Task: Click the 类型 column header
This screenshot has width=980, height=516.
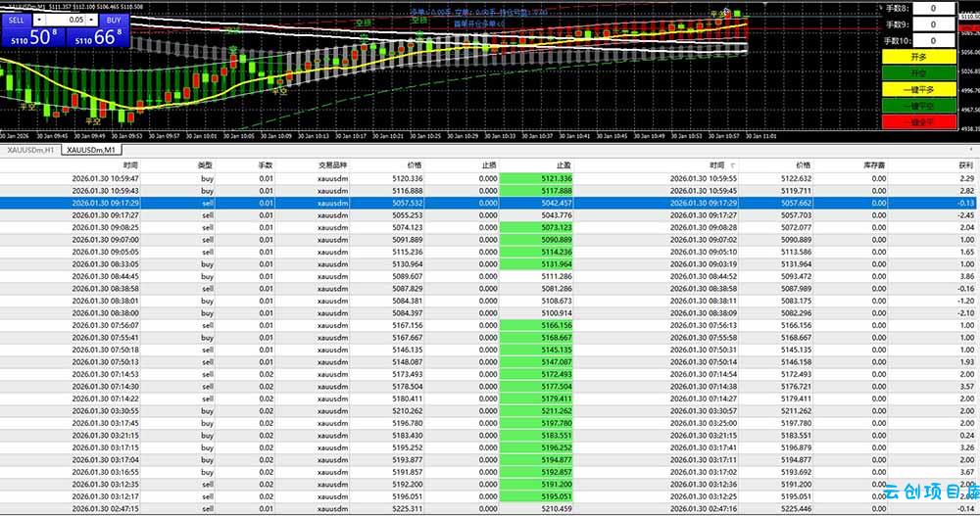Action: (x=205, y=165)
